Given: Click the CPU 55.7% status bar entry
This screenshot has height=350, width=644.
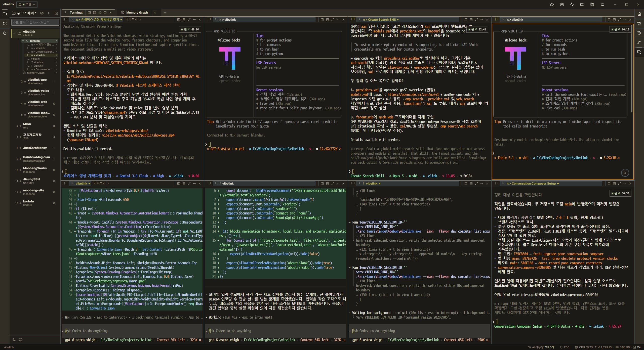Looking at the screenshot, I should click(x=594, y=347).
